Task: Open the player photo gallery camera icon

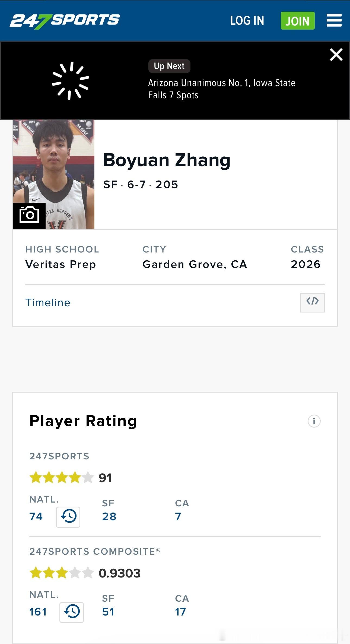Action: 29,216
